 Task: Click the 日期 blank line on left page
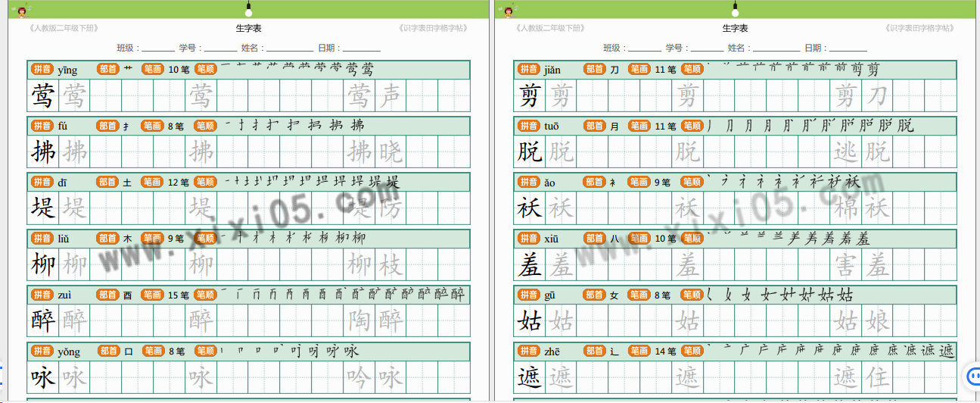coord(361,48)
